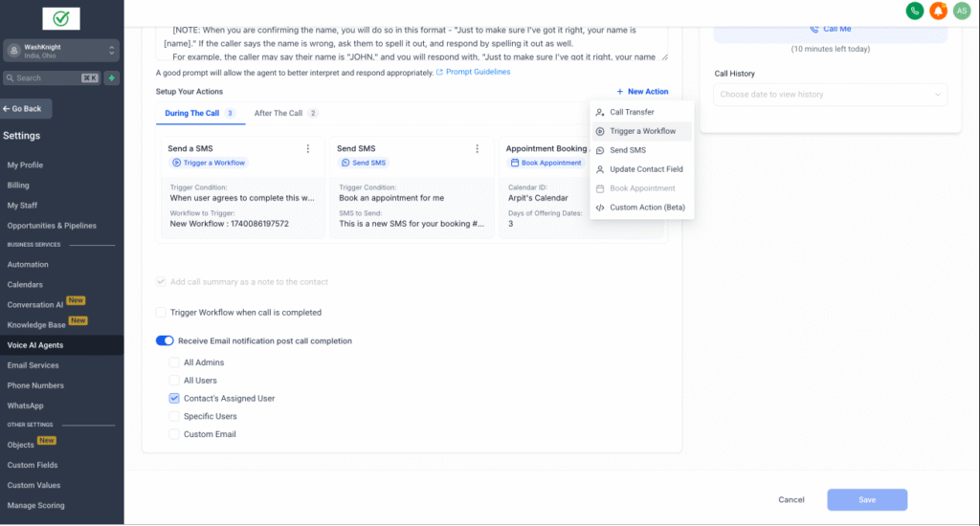Open three-dot menu on Send a SMS card
The image size is (980, 526).
(x=307, y=148)
